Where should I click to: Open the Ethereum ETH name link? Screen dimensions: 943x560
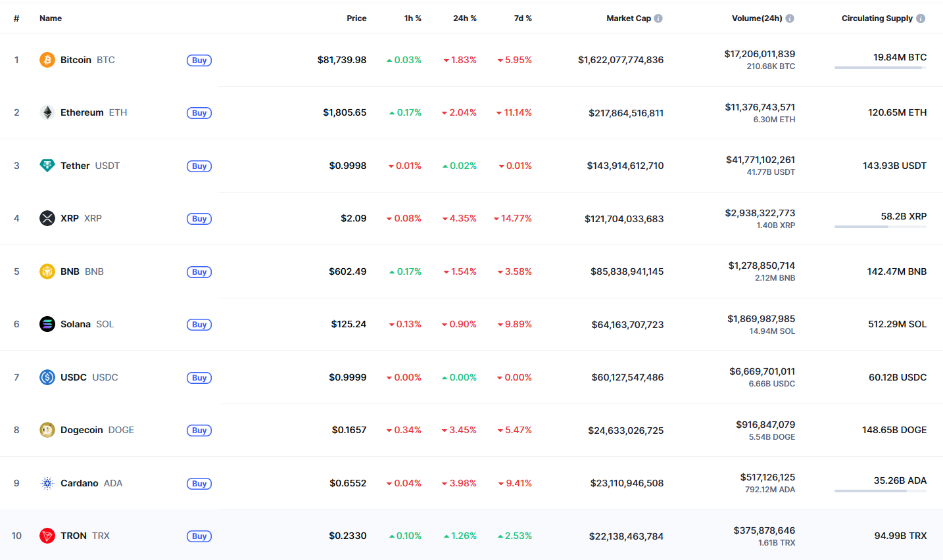click(94, 112)
